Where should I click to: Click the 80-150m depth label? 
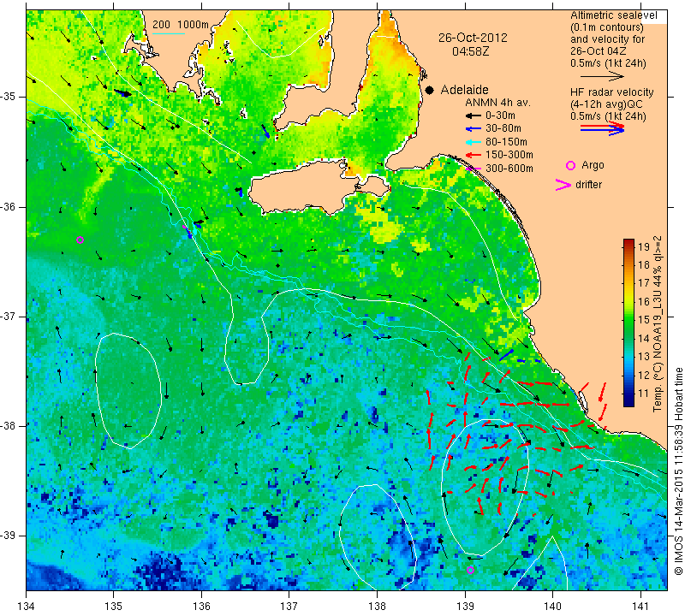[506, 142]
